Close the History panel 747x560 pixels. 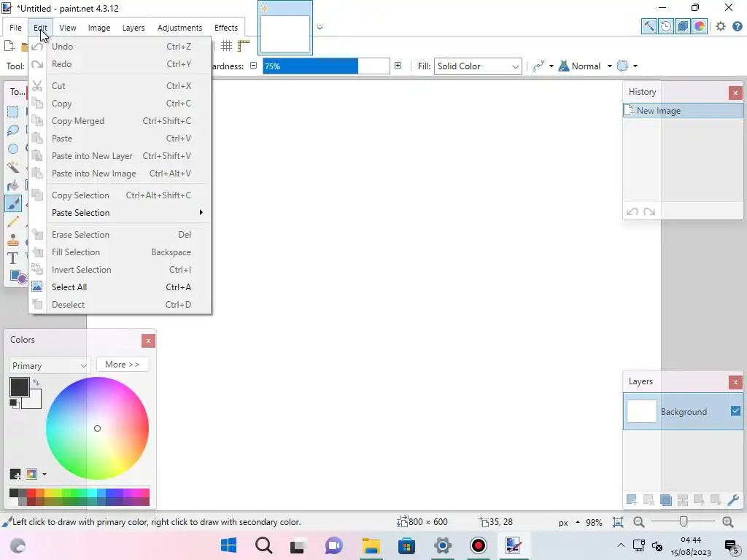(735, 93)
